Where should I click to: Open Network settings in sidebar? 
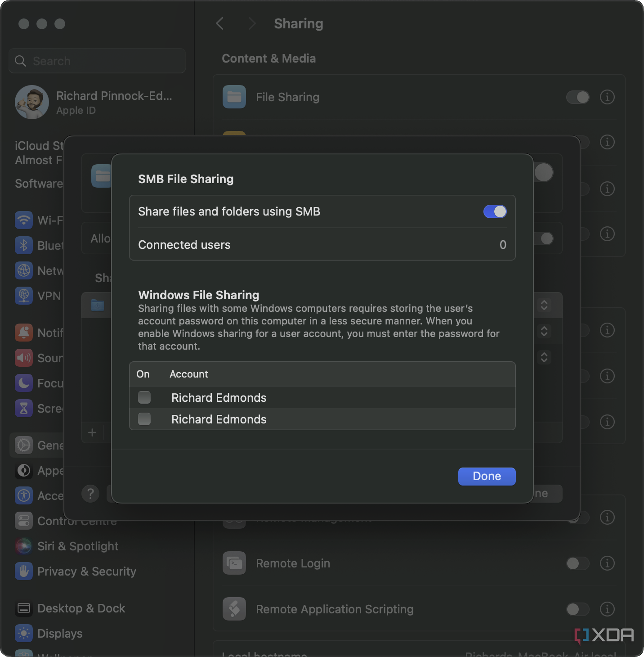pos(38,270)
